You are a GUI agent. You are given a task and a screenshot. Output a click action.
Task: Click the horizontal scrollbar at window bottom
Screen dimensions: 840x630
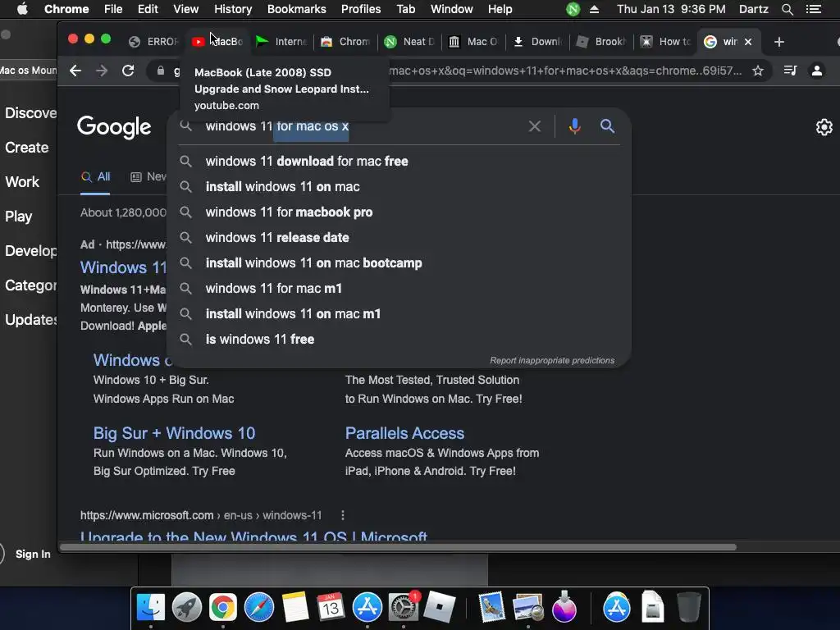click(398, 547)
